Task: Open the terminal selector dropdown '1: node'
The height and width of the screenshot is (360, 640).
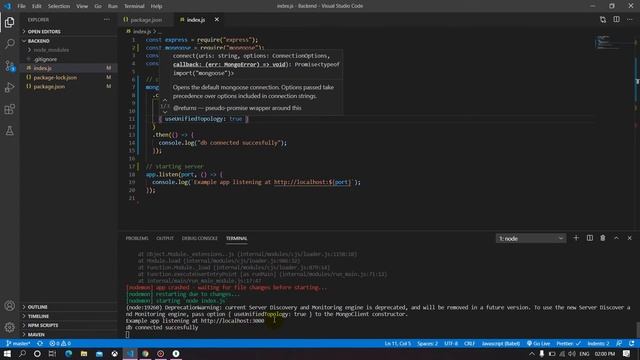Action: pyautogui.click(x=531, y=238)
